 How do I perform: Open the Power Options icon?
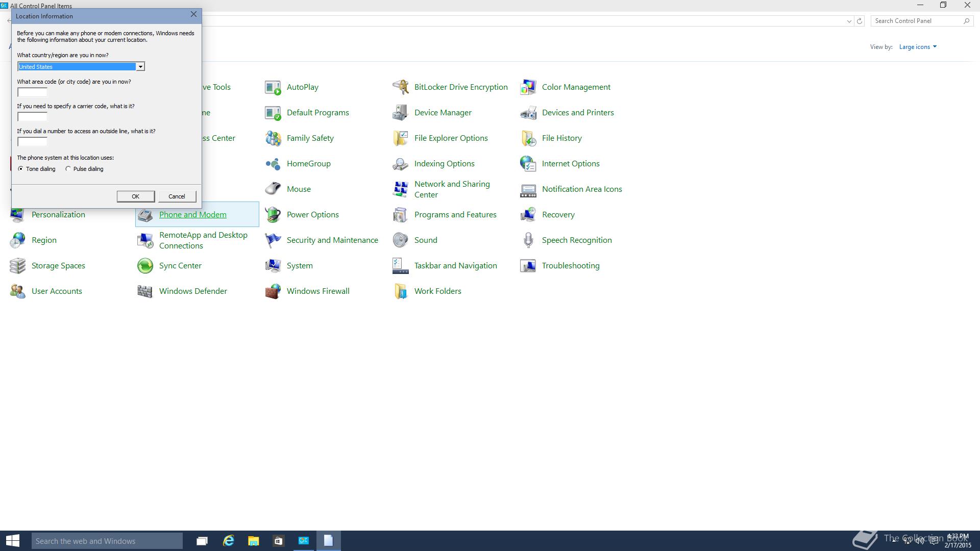(273, 215)
